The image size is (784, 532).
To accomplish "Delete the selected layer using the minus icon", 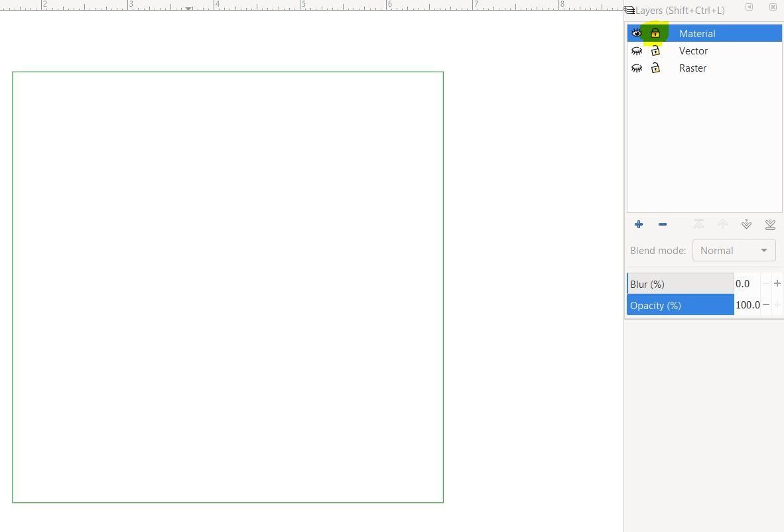I will 662,224.
